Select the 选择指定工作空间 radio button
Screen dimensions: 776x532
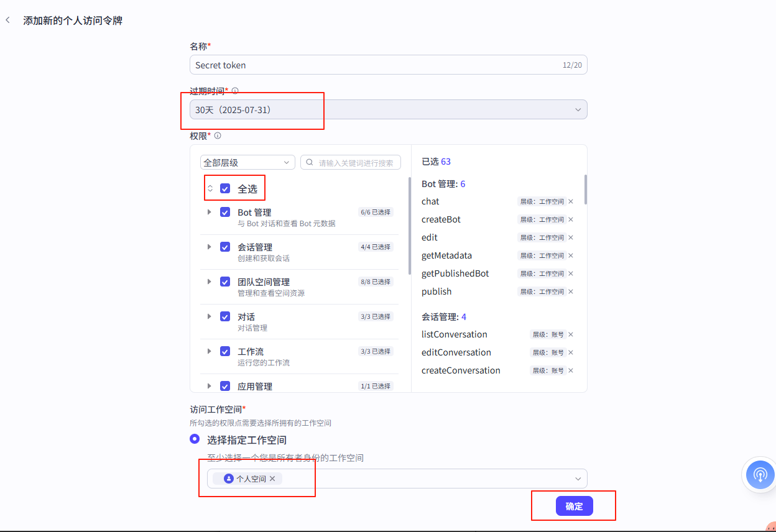tap(195, 439)
